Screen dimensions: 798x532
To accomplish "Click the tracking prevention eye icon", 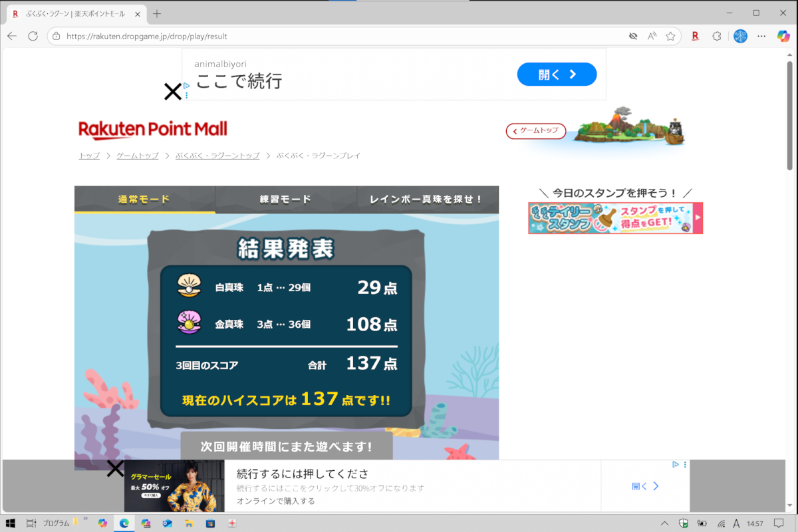I will pos(633,37).
